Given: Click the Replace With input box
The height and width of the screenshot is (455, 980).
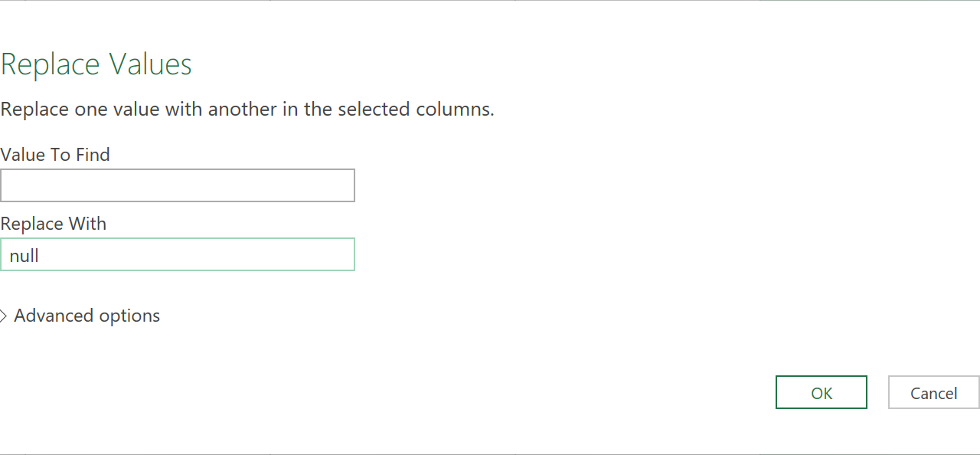Looking at the screenshot, I should (x=178, y=254).
